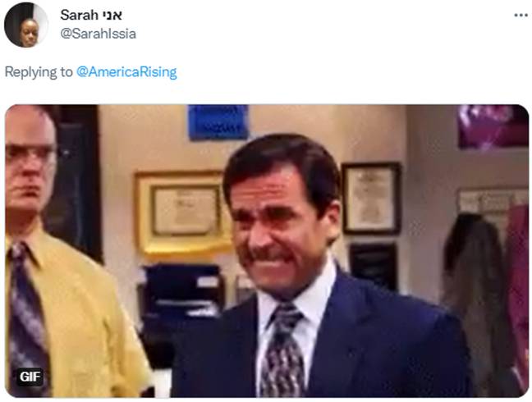
Task: Click the striped tie on the mustard shirt
Action: pos(27,318)
